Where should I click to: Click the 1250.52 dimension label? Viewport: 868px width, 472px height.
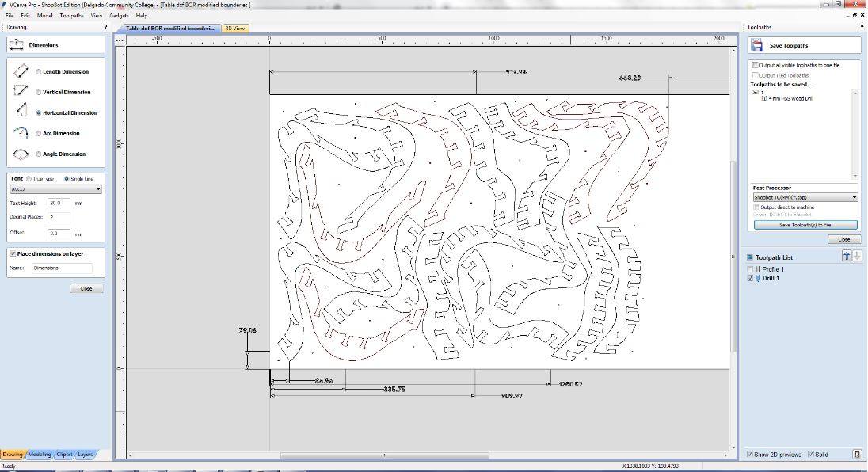point(570,383)
